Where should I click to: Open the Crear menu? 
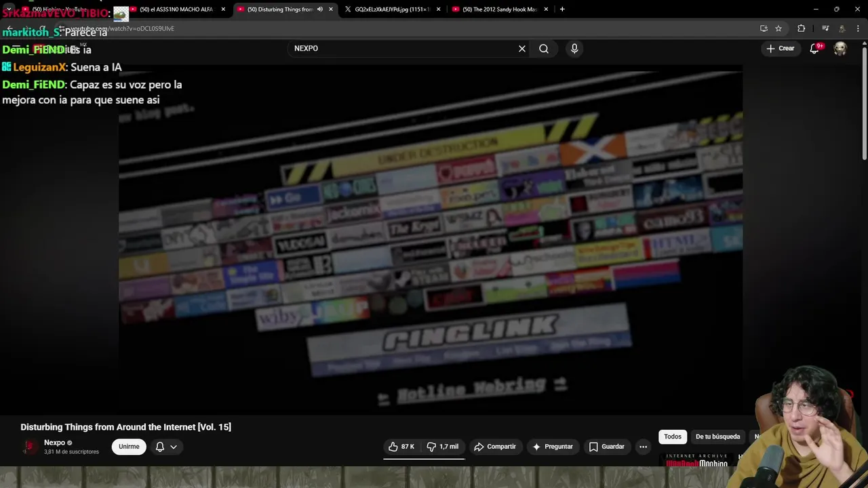(x=780, y=48)
